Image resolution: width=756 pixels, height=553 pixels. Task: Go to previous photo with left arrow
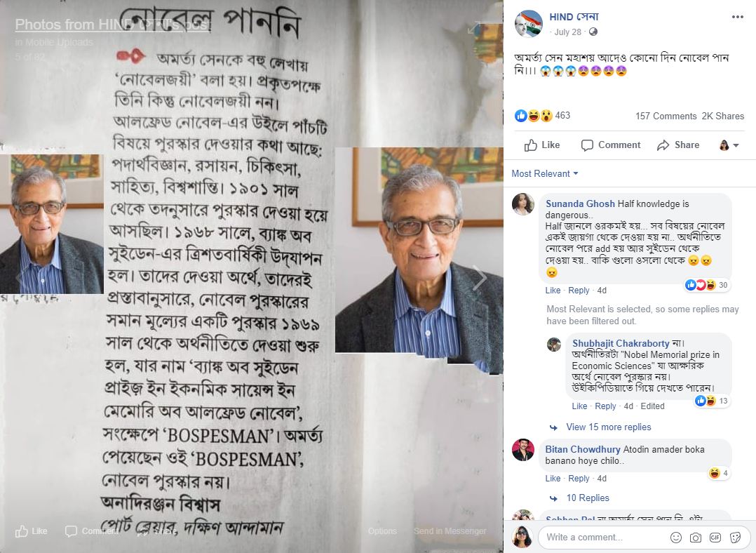20,277
